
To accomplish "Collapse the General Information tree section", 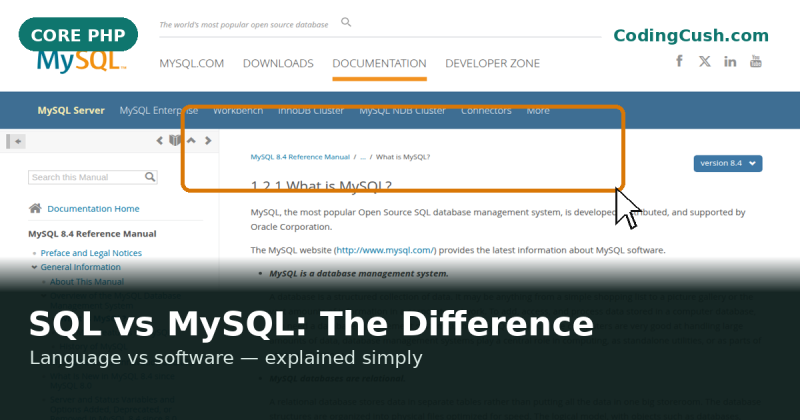I will [34, 267].
